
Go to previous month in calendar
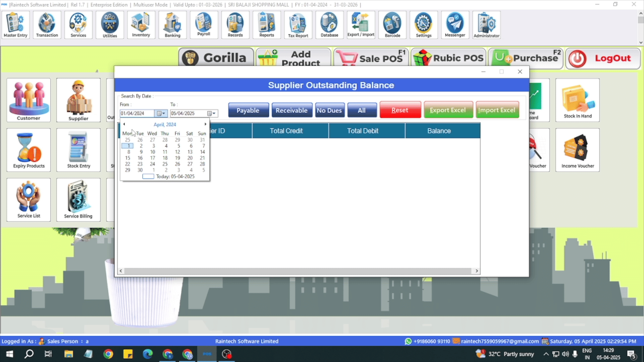coord(124,124)
